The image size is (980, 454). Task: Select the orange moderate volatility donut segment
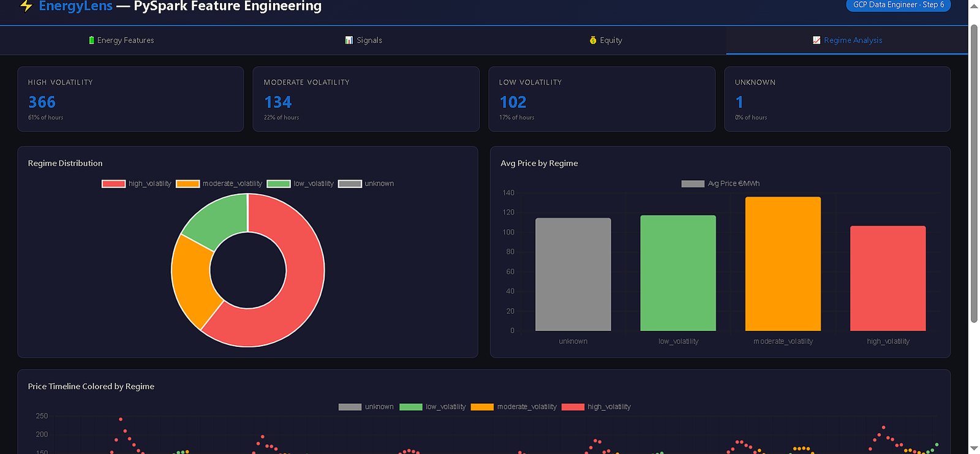191,279
